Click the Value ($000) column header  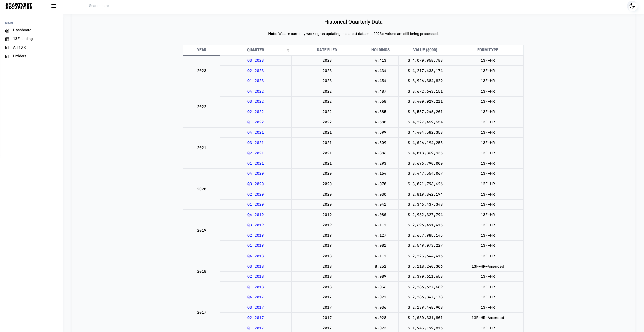coord(425,50)
